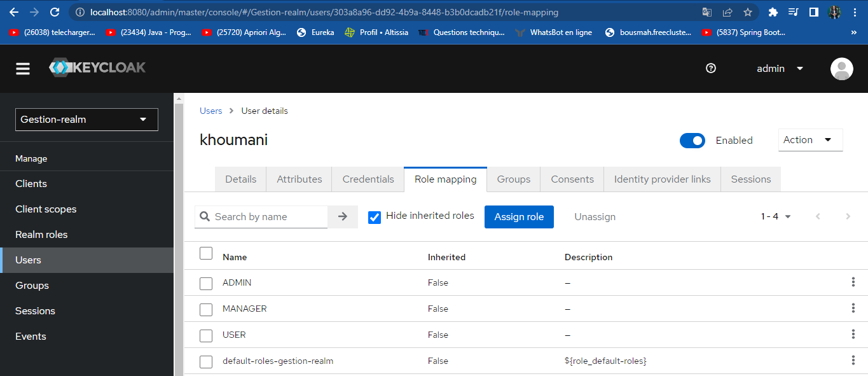Open the Users breadcrumb link
This screenshot has width=868, height=376.
pos(210,110)
